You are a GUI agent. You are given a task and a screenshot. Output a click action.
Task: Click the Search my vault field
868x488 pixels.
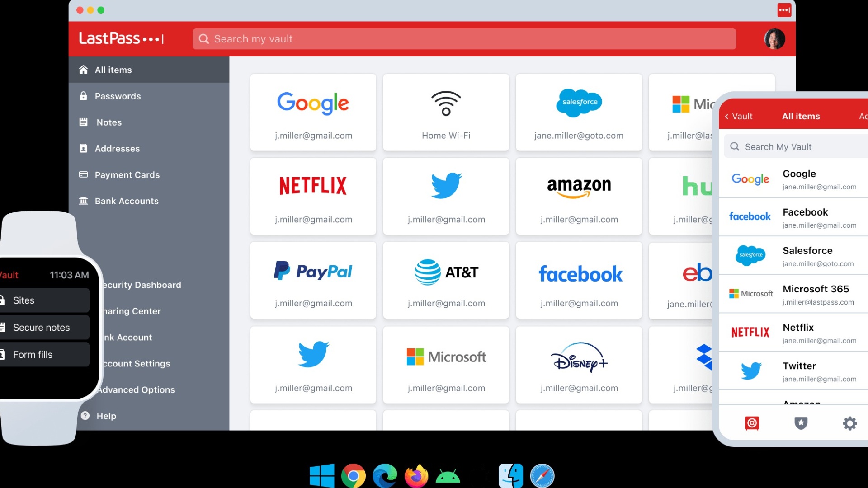pyautogui.click(x=464, y=39)
